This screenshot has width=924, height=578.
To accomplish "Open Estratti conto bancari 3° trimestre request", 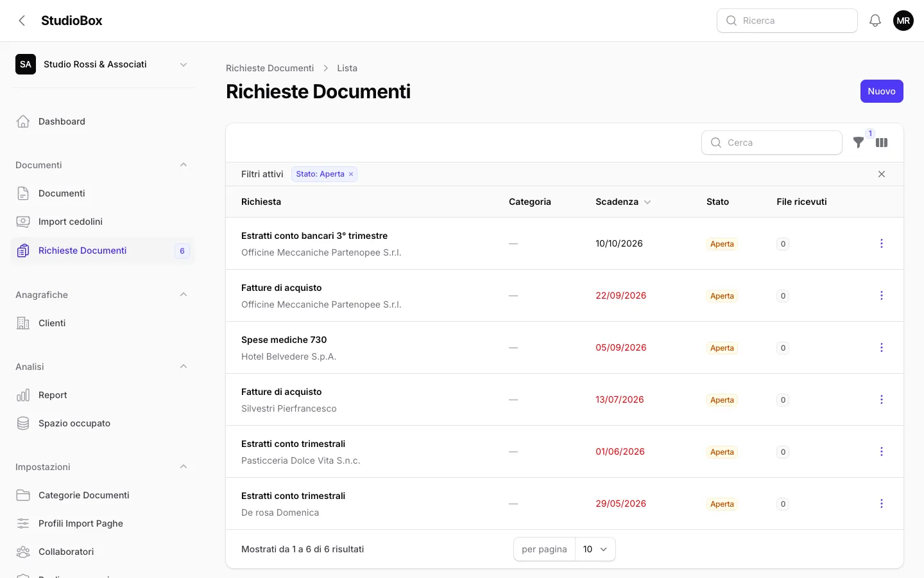I will click(314, 236).
